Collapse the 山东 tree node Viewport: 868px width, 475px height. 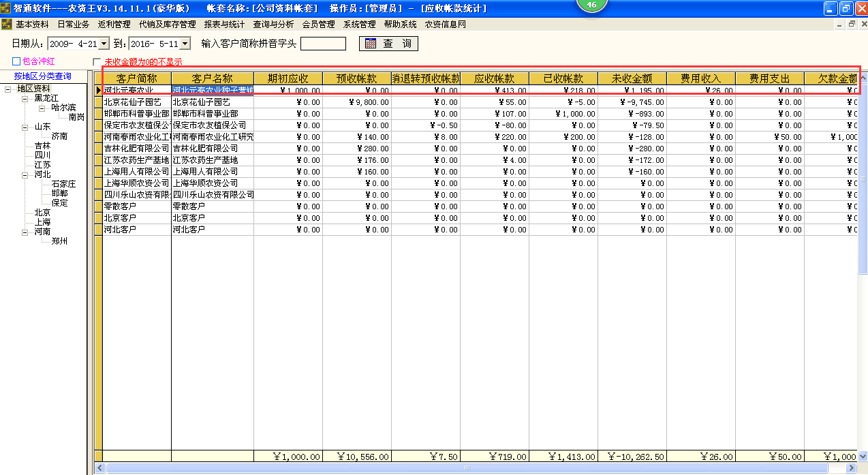click(x=25, y=127)
